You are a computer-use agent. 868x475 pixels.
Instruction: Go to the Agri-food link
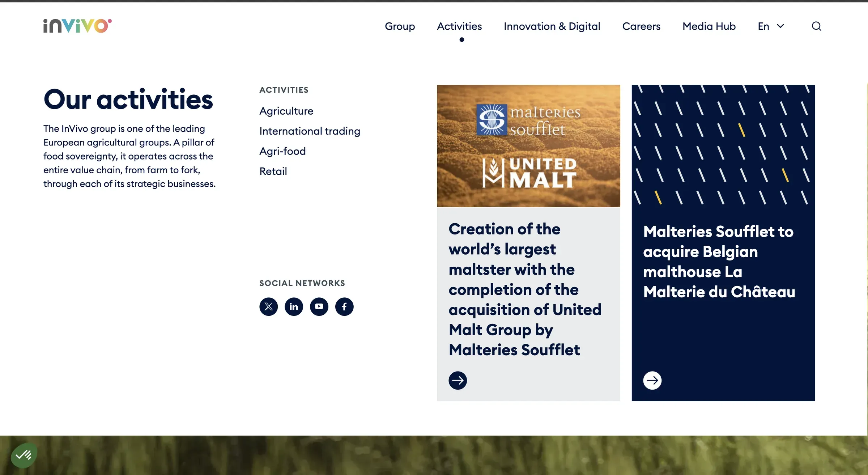point(282,151)
